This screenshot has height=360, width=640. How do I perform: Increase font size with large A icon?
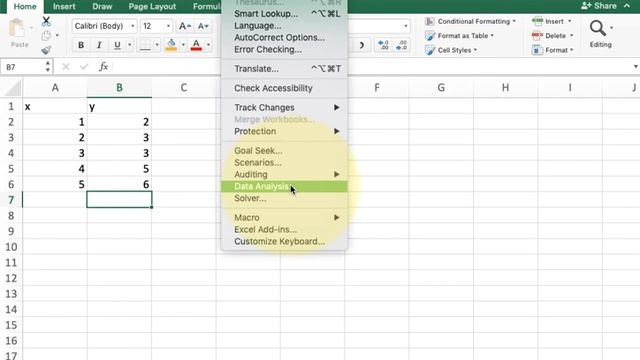pos(184,26)
